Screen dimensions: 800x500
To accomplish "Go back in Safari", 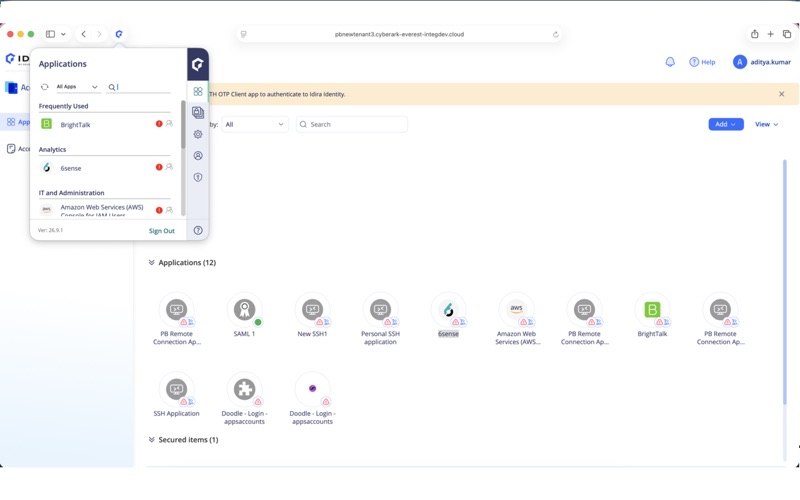I will [x=84, y=34].
